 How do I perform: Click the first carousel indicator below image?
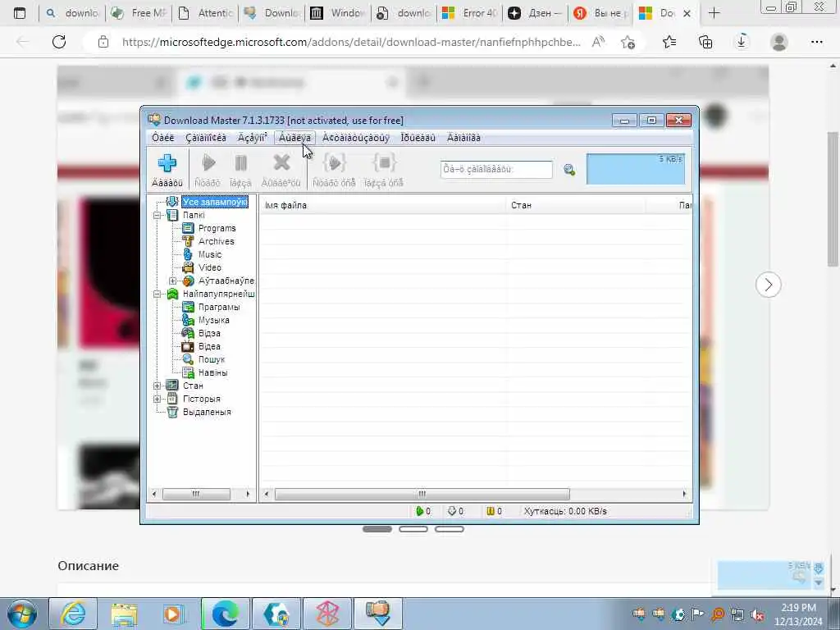coord(377,529)
